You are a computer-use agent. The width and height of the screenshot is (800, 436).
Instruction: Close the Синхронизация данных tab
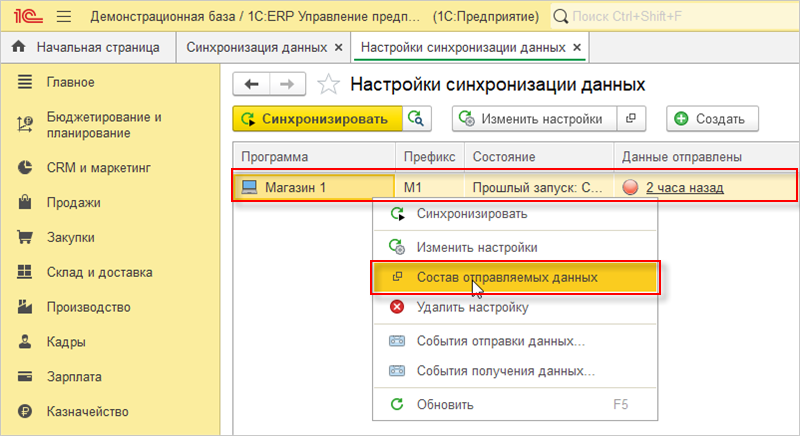click(x=338, y=47)
